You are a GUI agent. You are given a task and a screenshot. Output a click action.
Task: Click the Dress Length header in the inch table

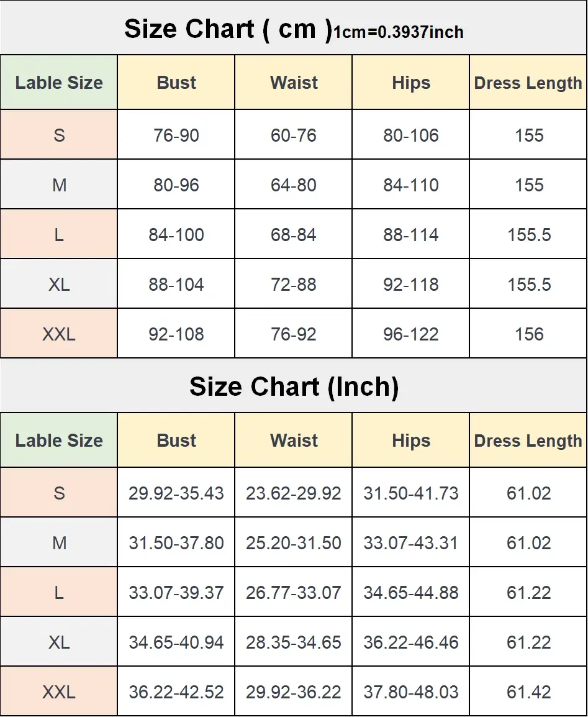(x=528, y=441)
